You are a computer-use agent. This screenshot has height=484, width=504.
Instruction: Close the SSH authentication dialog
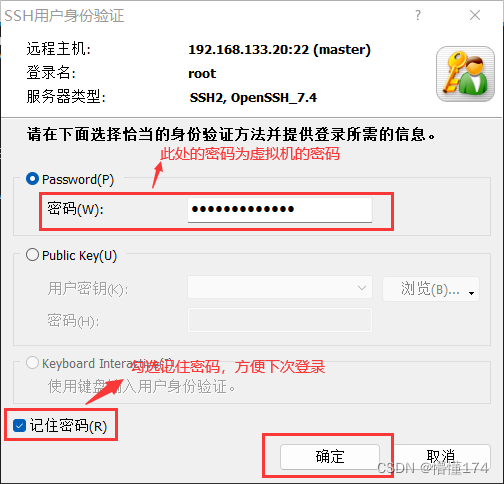(475, 15)
